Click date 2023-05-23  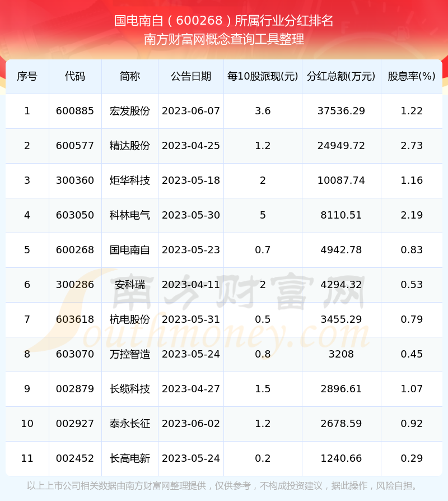[x=191, y=250]
